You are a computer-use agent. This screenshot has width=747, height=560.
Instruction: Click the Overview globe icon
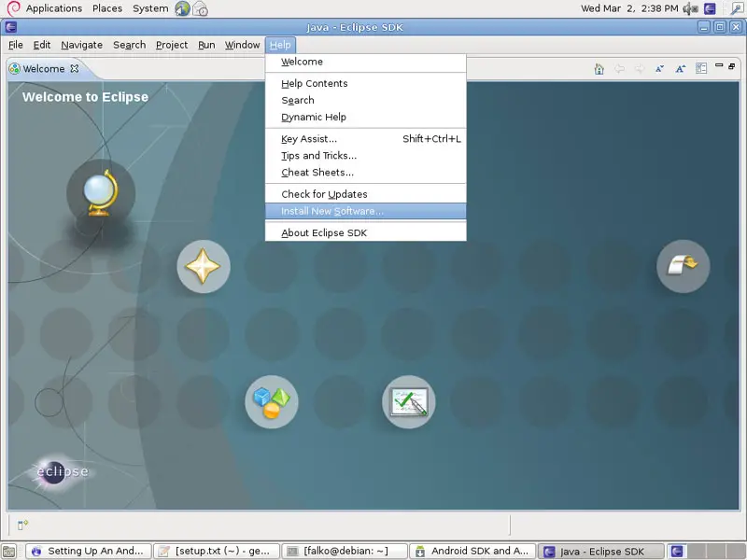(101, 193)
